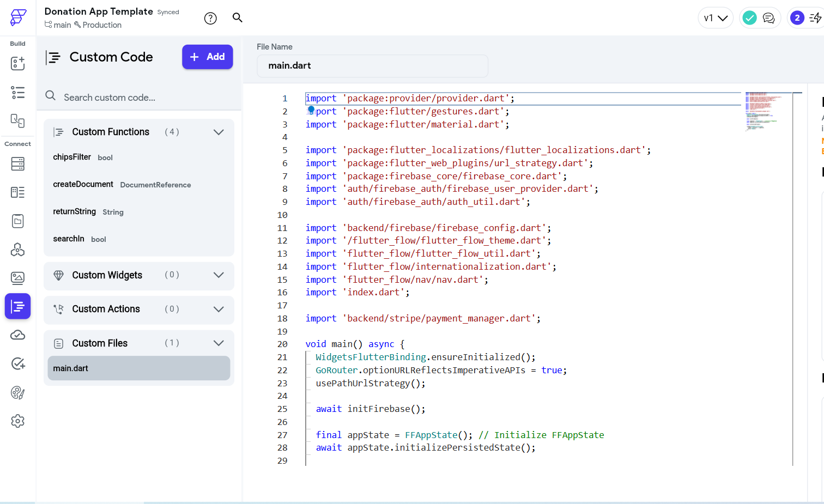Select the createDocument custom function
824x504 pixels.
(83, 185)
